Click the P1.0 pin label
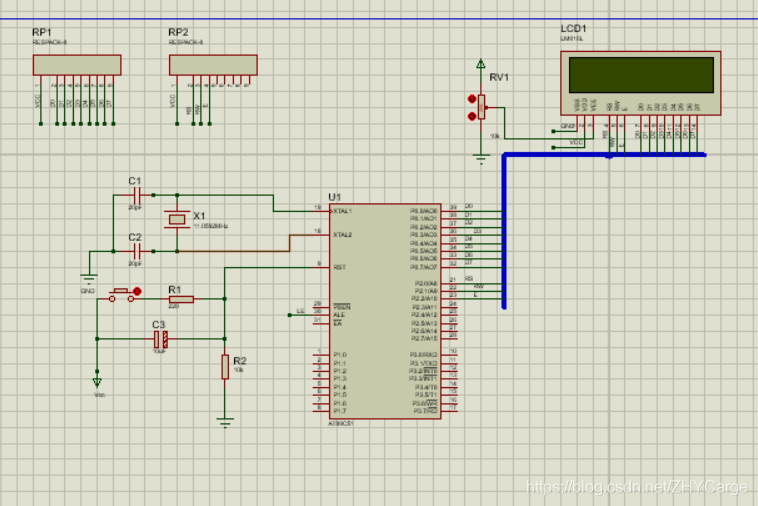This screenshot has width=758, height=506. (x=340, y=355)
